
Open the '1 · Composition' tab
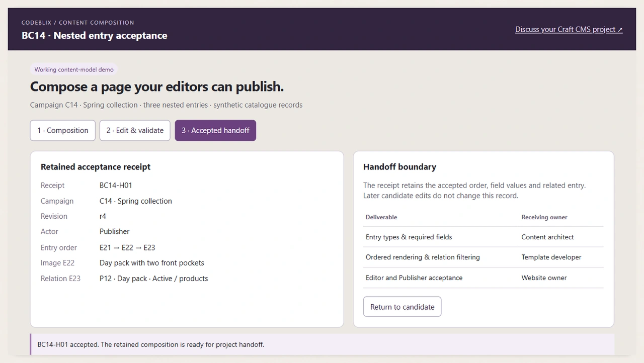coord(63,130)
